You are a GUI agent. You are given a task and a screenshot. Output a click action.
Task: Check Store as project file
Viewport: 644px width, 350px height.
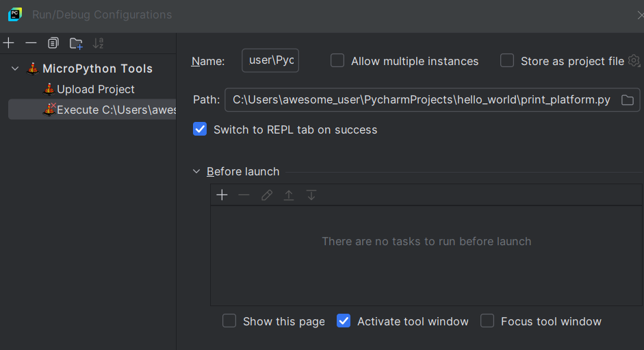pyautogui.click(x=507, y=60)
